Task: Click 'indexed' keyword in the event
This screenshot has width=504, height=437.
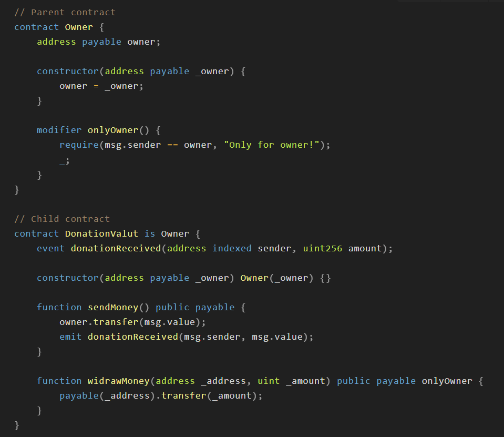Action: (x=232, y=248)
